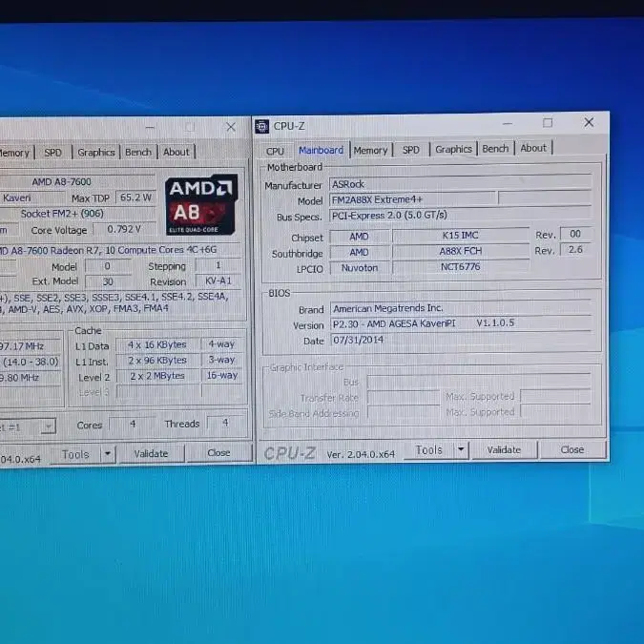Click the AMD A8-7600 name field
The width and height of the screenshot is (644, 644).
pos(77,182)
